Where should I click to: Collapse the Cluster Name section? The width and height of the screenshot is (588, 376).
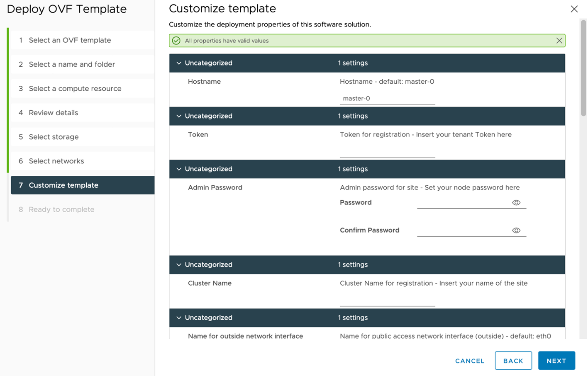(178, 265)
